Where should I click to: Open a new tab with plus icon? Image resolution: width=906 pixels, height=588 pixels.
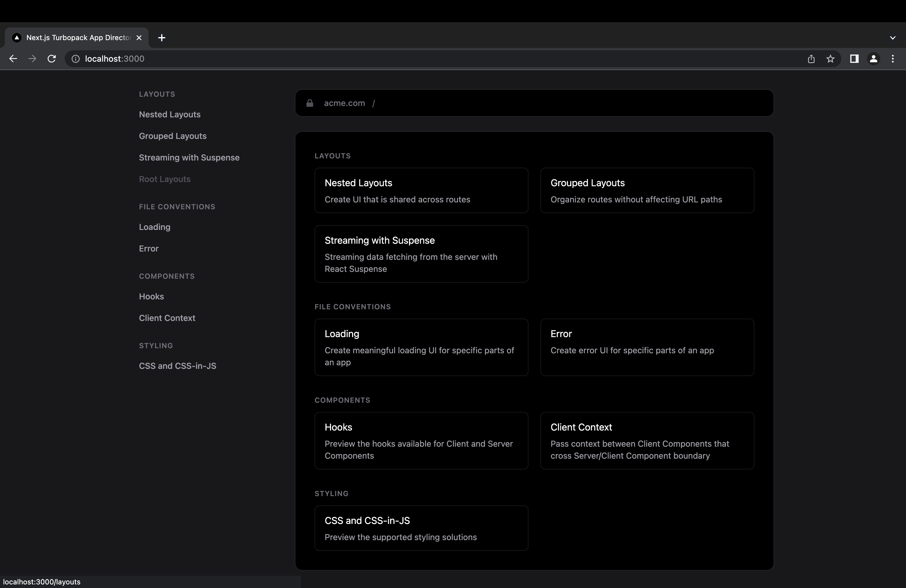pyautogui.click(x=162, y=38)
